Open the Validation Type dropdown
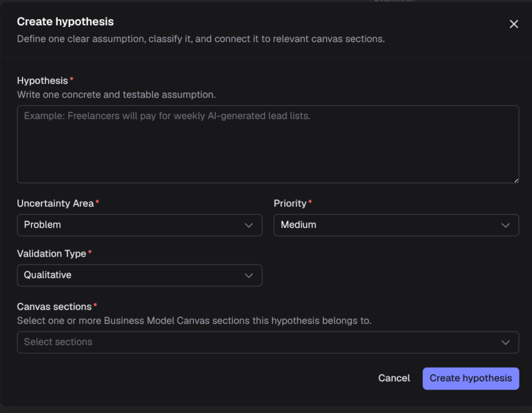Image resolution: width=532 pixels, height=413 pixels. coord(140,275)
